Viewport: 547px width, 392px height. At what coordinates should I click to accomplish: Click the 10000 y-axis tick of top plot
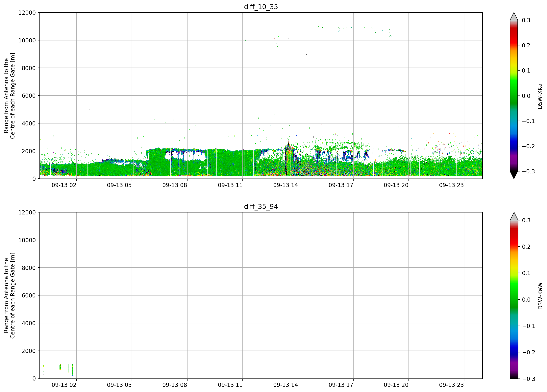click(27, 40)
